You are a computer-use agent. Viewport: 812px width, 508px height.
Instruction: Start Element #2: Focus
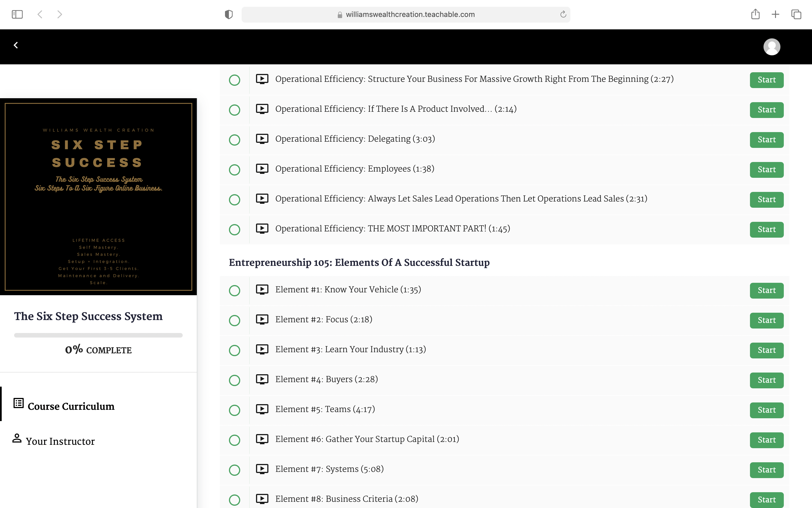point(767,321)
